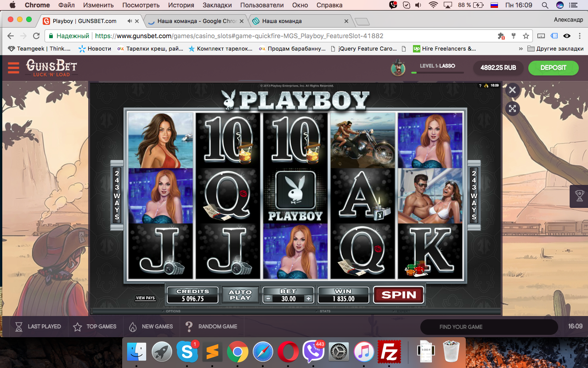Open the Новости bookmark

(x=95, y=49)
